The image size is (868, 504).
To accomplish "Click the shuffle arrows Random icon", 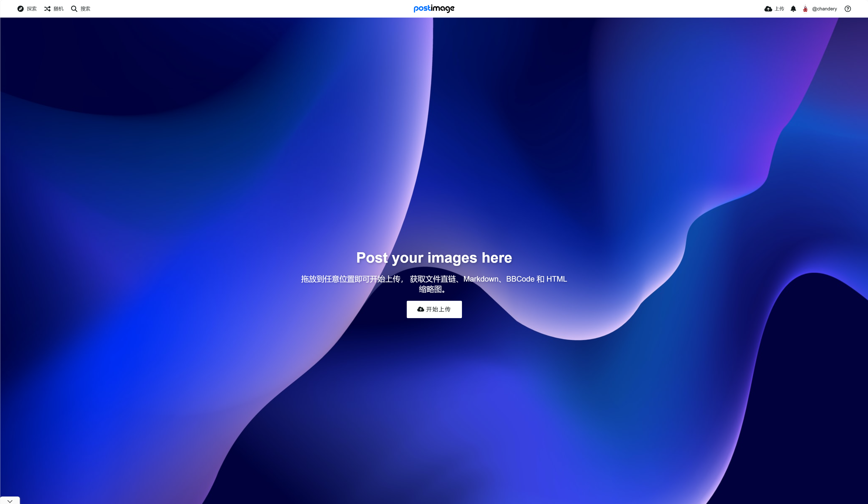I will point(47,9).
